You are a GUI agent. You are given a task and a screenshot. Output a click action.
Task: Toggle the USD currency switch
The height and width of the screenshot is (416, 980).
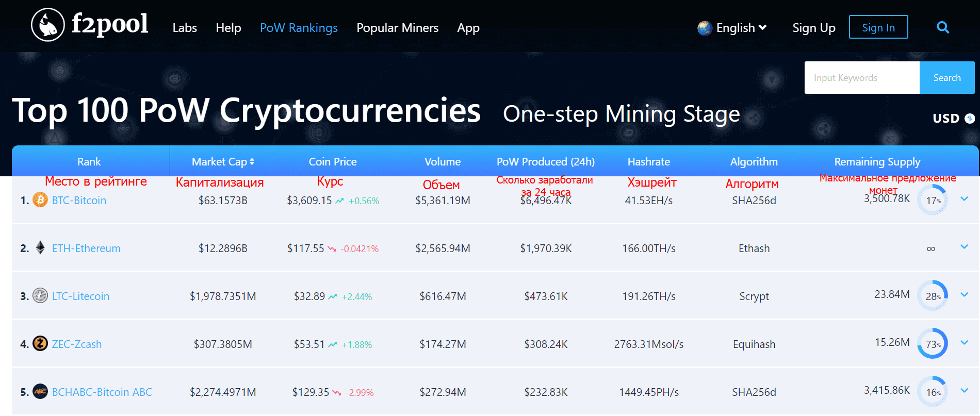coord(970,119)
